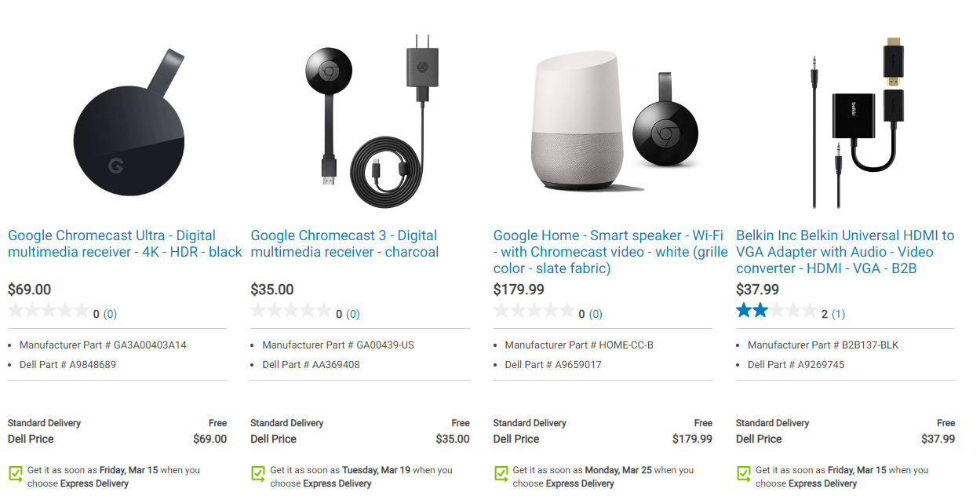Image resolution: width=980 pixels, height=496 pixels.
Task: Open the review count (0) for Google Home
Action: pyautogui.click(x=596, y=314)
